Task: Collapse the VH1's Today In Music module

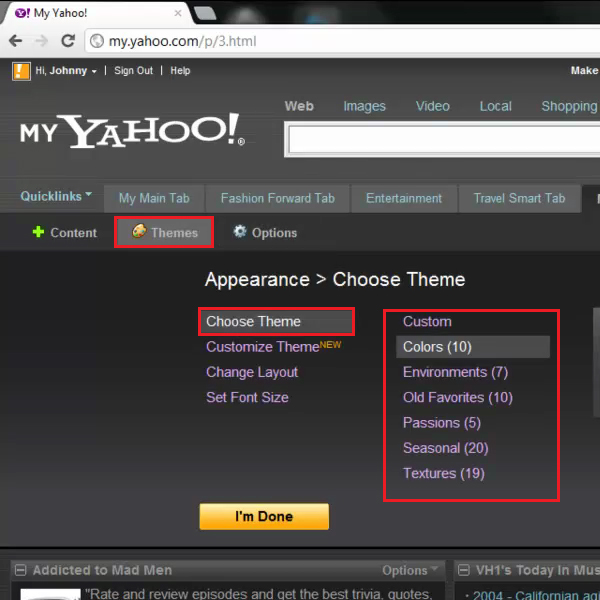Action: pyautogui.click(x=464, y=570)
